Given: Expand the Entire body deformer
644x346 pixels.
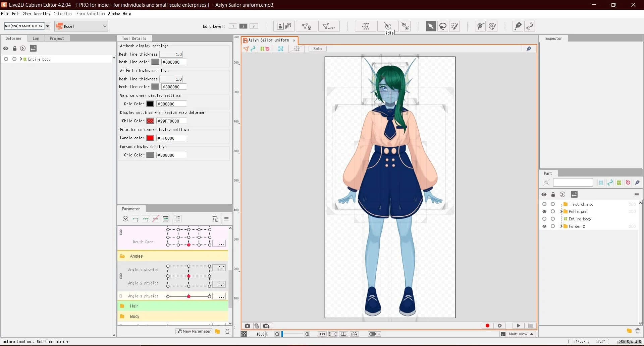Looking at the screenshot, I should click(x=21, y=59).
